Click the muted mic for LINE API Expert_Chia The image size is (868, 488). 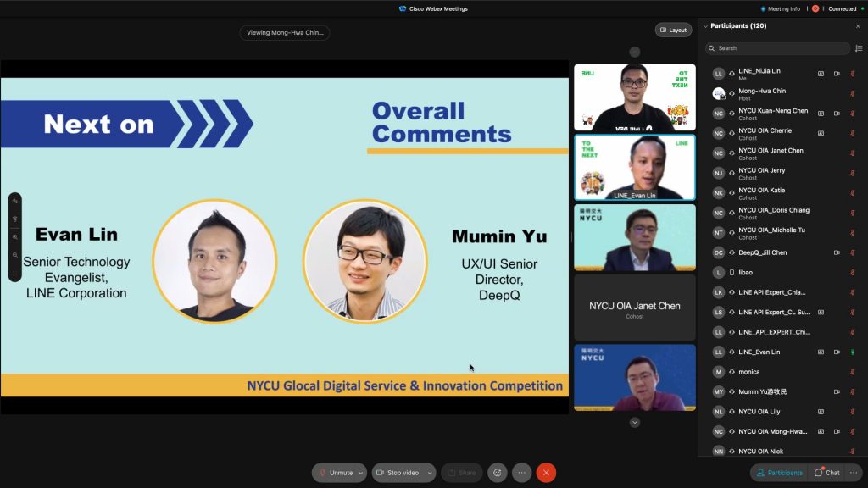[x=853, y=292]
